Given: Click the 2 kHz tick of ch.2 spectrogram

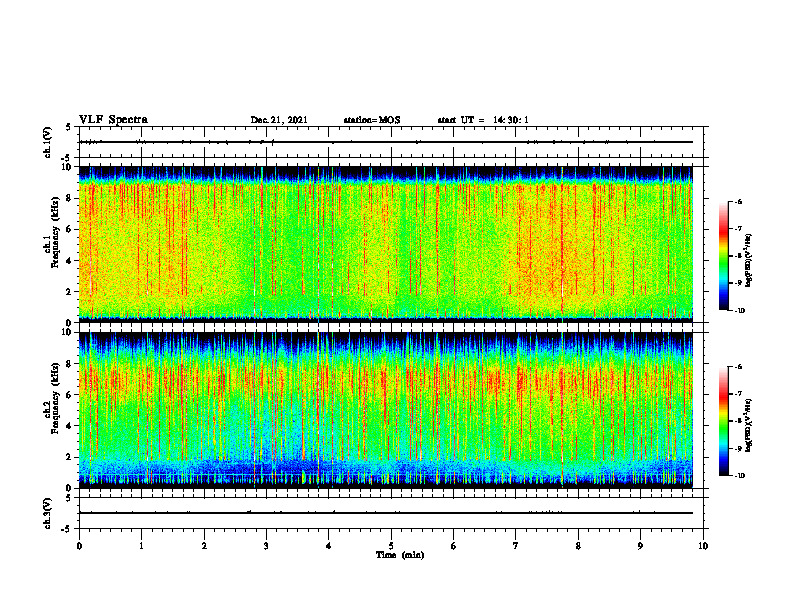Looking at the screenshot, I should (x=70, y=457).
